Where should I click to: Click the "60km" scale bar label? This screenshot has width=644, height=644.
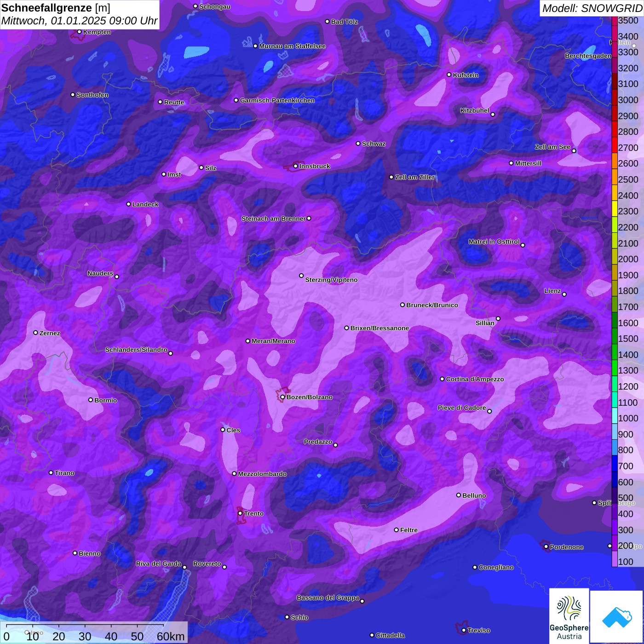click(171, 636)
